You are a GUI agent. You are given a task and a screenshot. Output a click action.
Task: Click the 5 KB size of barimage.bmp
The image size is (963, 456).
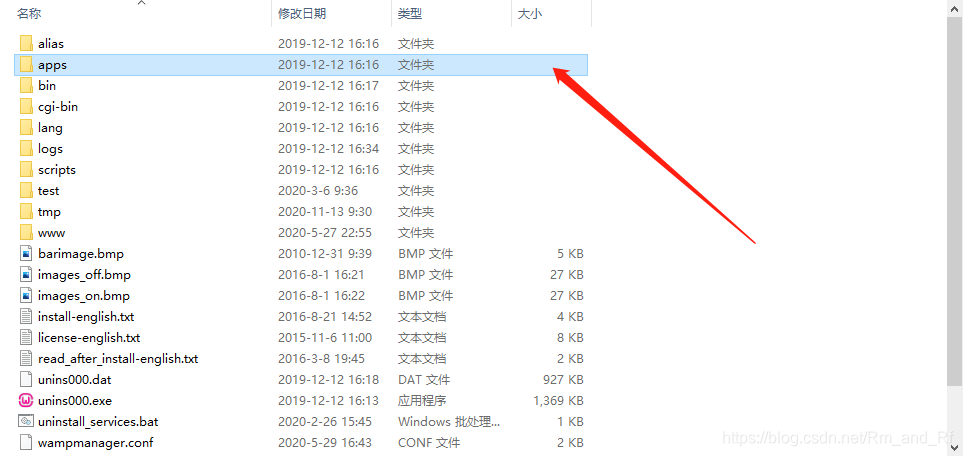pyautogui.click(x=570, y=253)
